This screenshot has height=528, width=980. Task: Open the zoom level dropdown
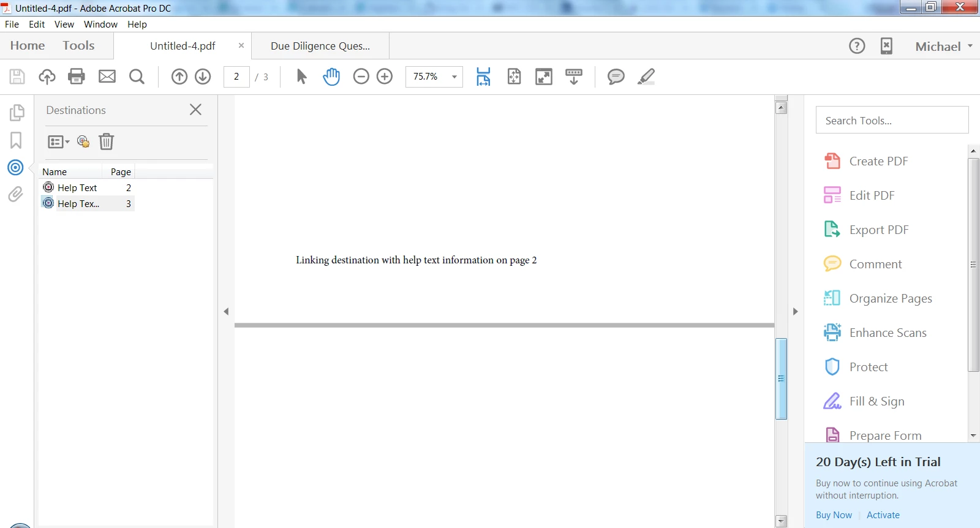454,77
